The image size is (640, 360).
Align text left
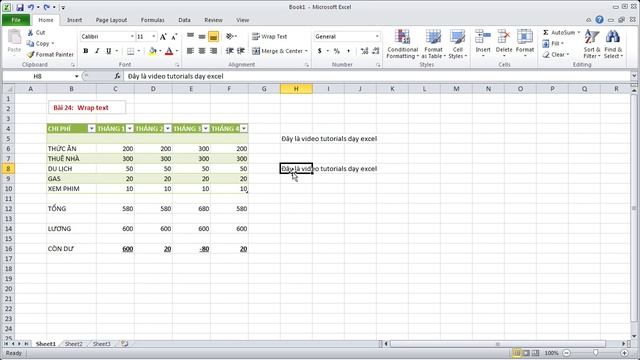(x=191, y=51)
